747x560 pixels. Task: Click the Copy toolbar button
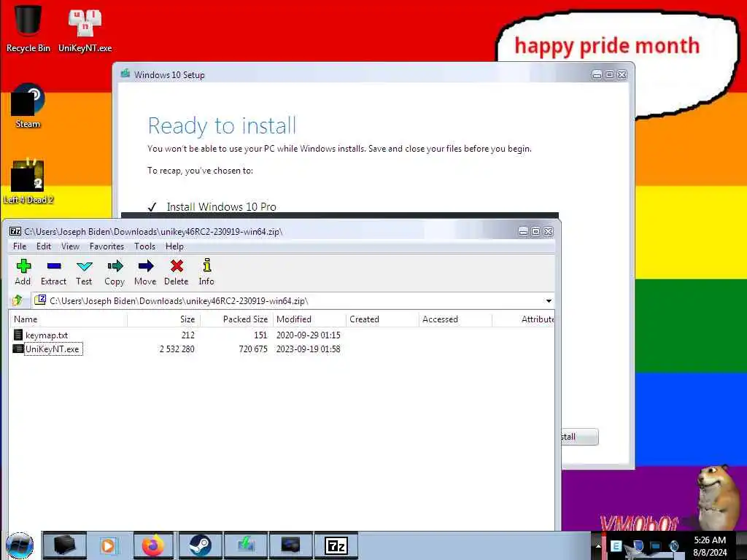pos(115,272)
